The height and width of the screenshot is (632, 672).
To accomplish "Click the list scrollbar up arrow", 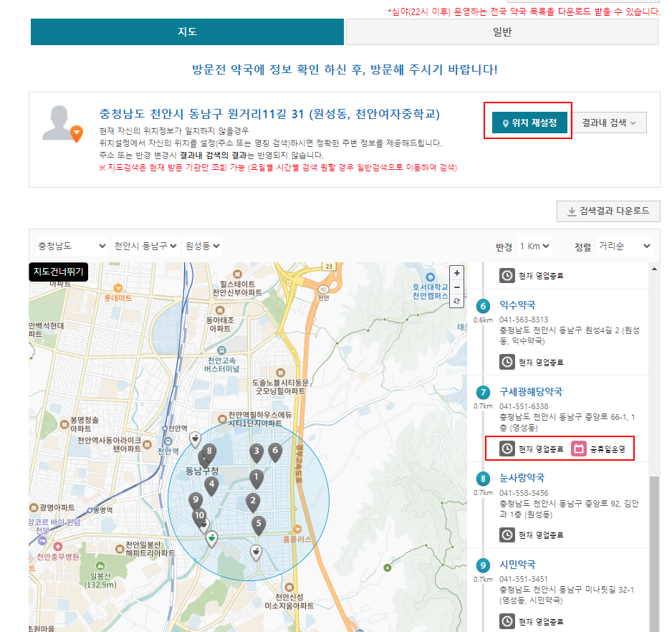I will pyautogui.click(x=654, y=269).
